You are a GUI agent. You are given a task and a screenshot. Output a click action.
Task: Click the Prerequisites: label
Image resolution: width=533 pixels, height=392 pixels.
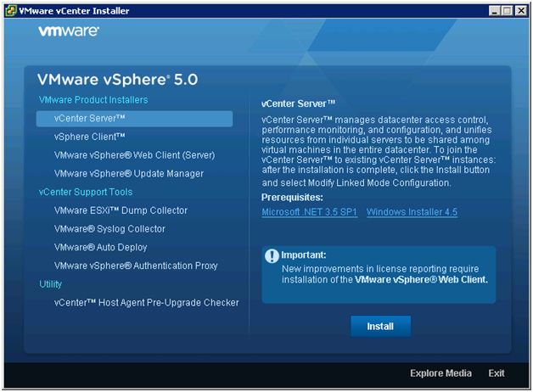pyautogui.click(x=292, y=198)
